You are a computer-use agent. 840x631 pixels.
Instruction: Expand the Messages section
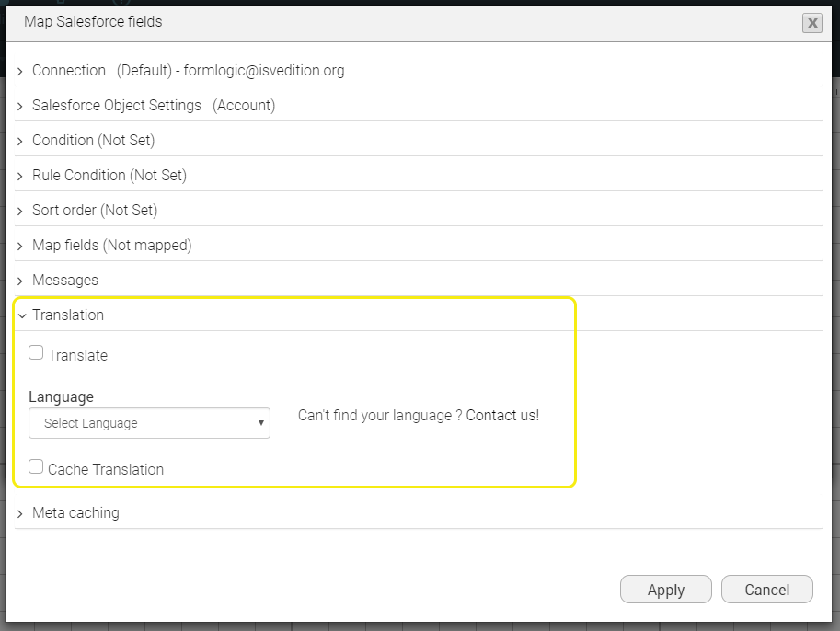[20, 280]
